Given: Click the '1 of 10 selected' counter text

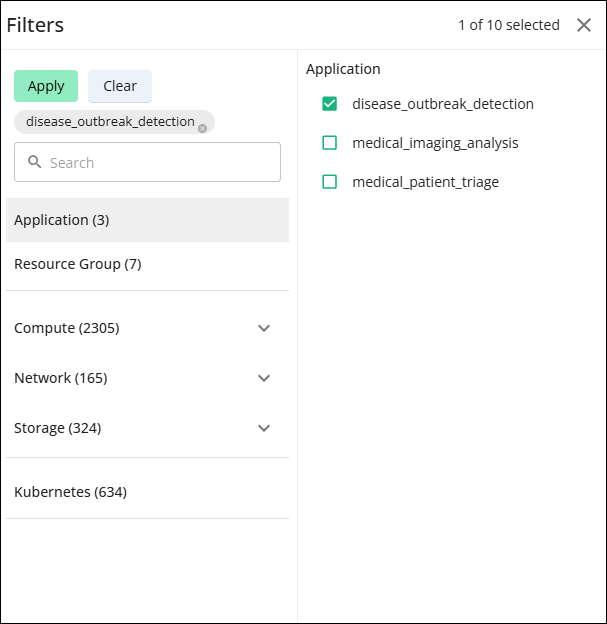Looking at the screenshot, I should tap(508, 25).
